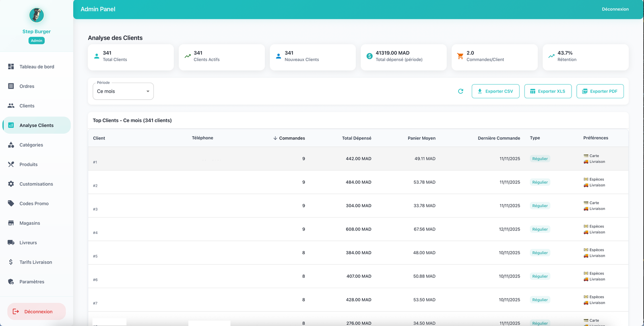The image size is (644, 326).
Task: Click the Step Burger logo avatar
Action: pos(37,15)
